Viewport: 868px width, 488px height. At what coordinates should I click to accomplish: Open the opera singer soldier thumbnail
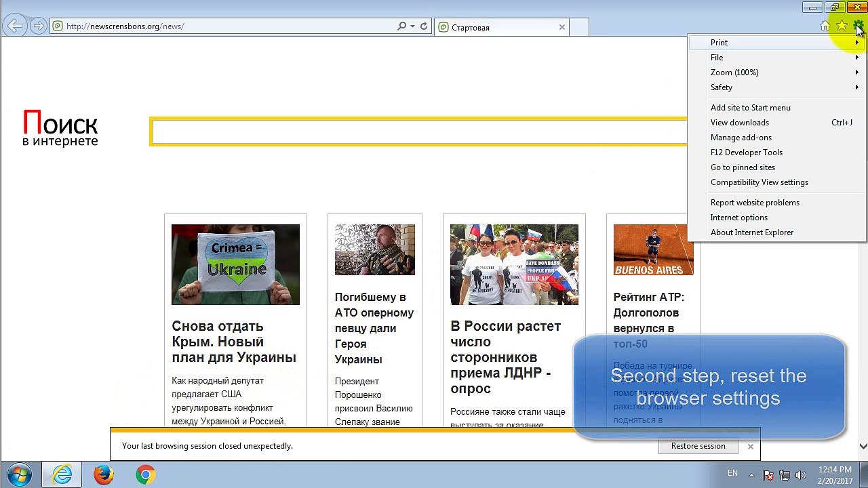(x=375, y=249)
